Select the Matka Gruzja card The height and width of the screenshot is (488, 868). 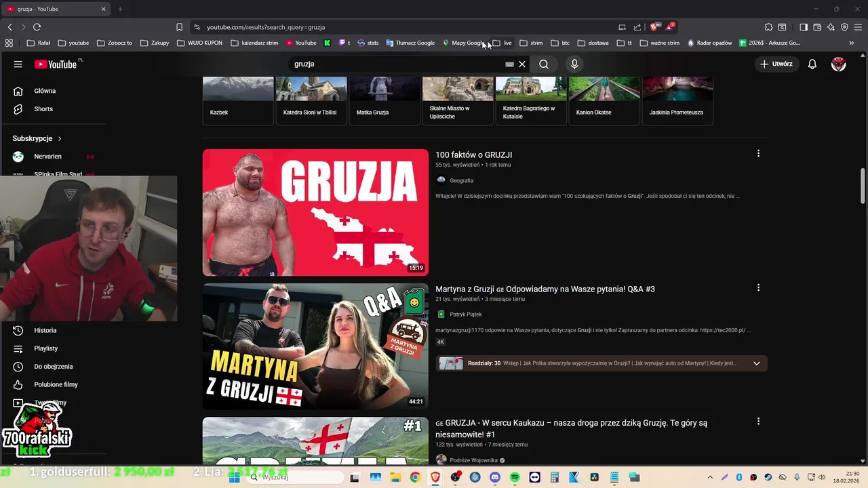[x=384, y=100]
